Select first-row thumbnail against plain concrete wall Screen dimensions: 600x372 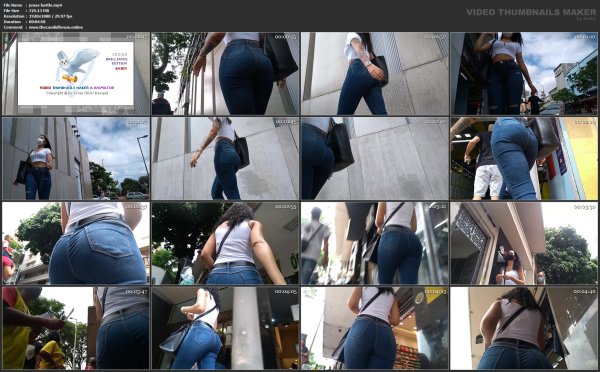375,73
